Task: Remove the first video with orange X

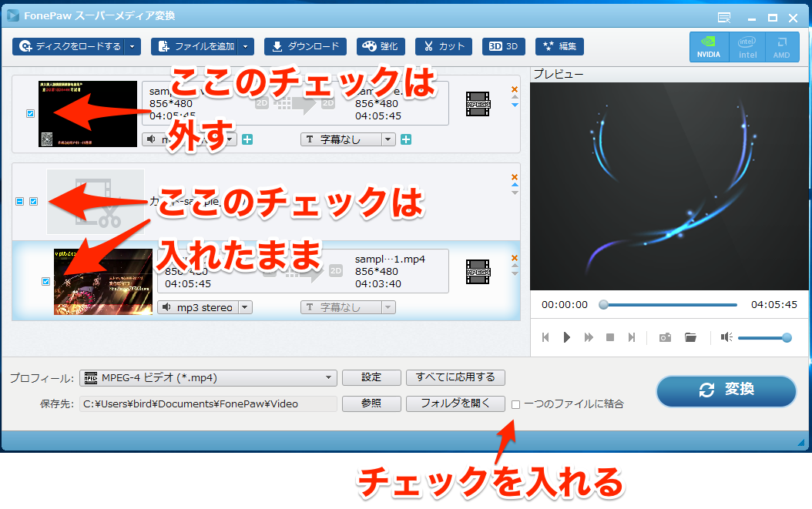Action: coord(514,89)
